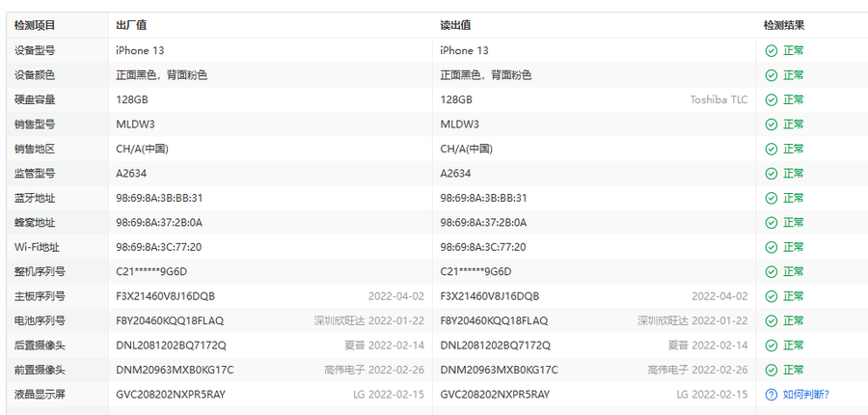Click the 设备型号 row label
The width and height of the screenshot is (868, 415).
(35, 50)
